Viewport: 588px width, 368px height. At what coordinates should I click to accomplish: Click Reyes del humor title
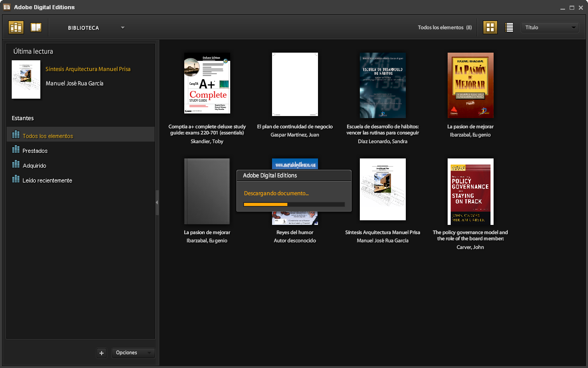[x=295, y=233]
